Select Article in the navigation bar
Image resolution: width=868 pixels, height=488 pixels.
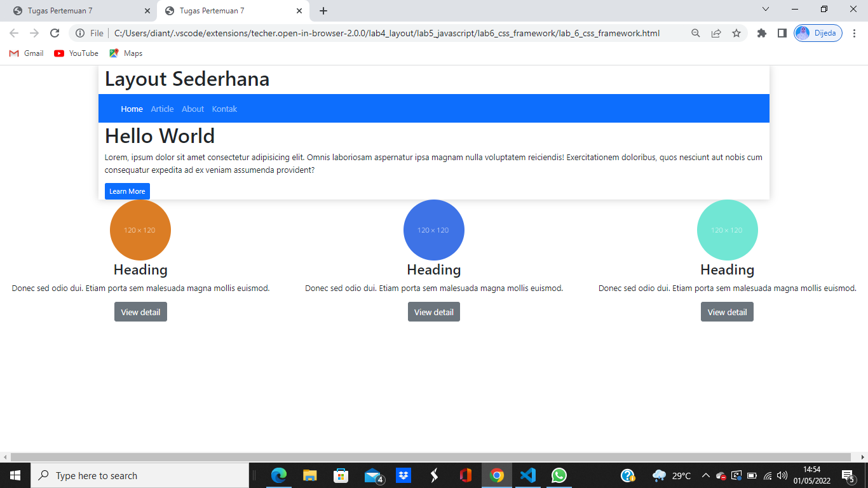click(162, 109)
